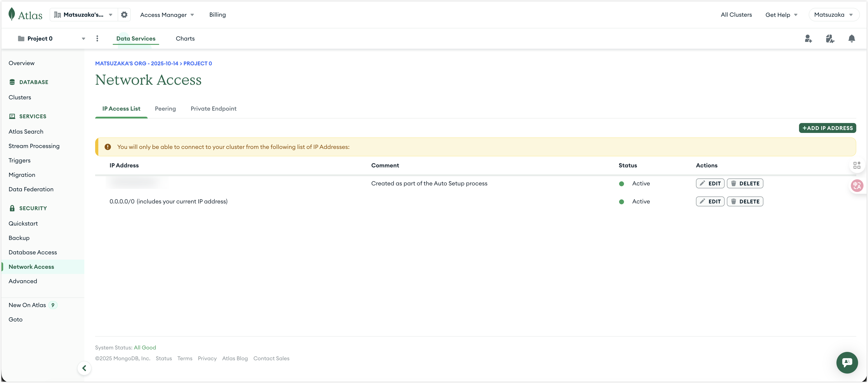Open the project options three-dot menu

point(97,38)
